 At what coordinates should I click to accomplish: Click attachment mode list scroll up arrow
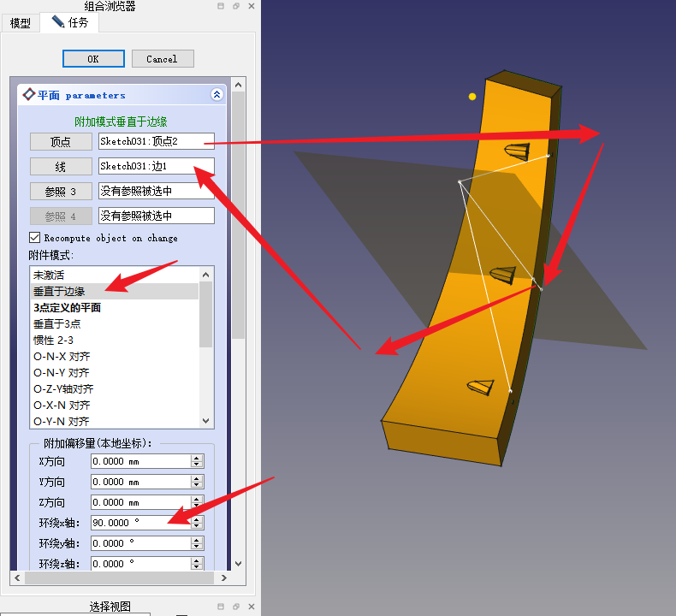coord(206,275)
